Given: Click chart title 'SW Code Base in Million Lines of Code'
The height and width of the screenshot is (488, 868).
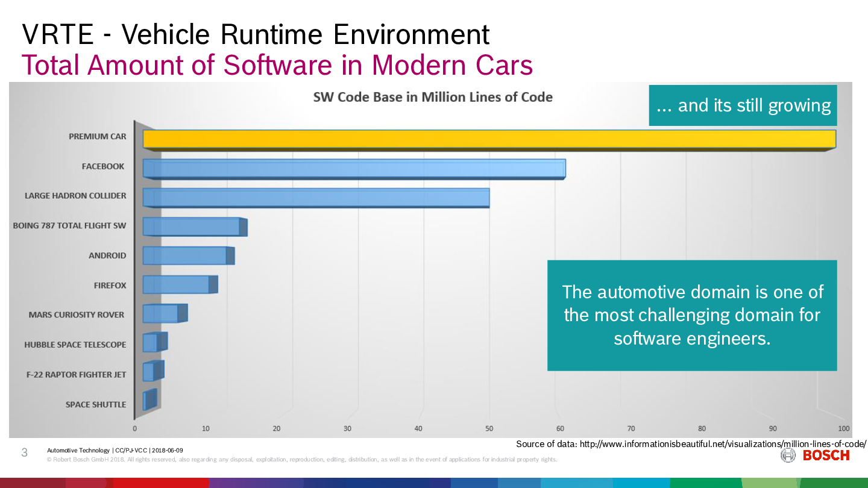Looking at the screenshot, I should [433, 97].
